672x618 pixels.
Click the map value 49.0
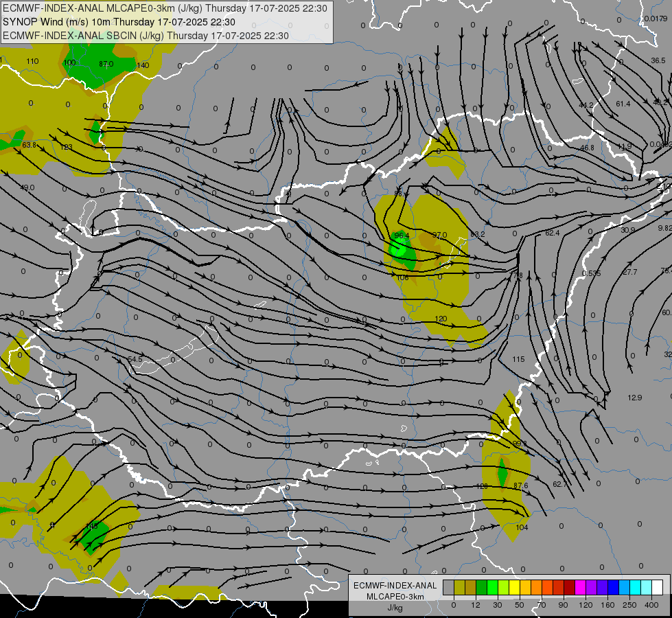point(27,187)
